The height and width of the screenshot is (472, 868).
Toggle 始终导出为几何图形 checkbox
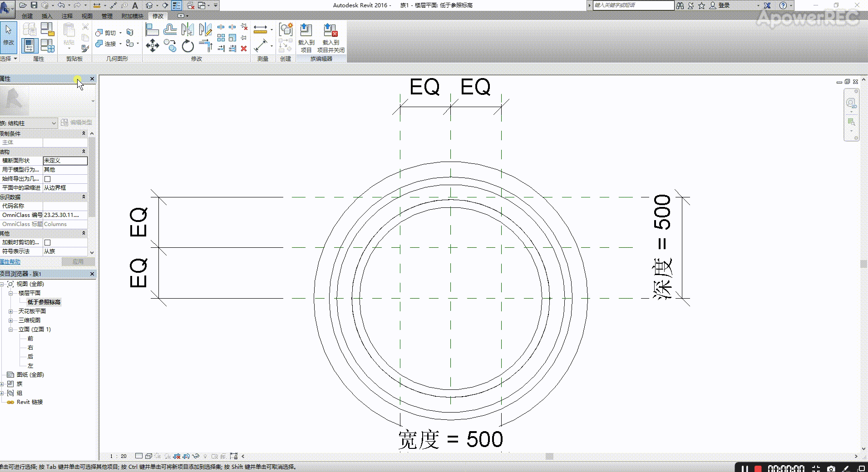pos(47,179)
